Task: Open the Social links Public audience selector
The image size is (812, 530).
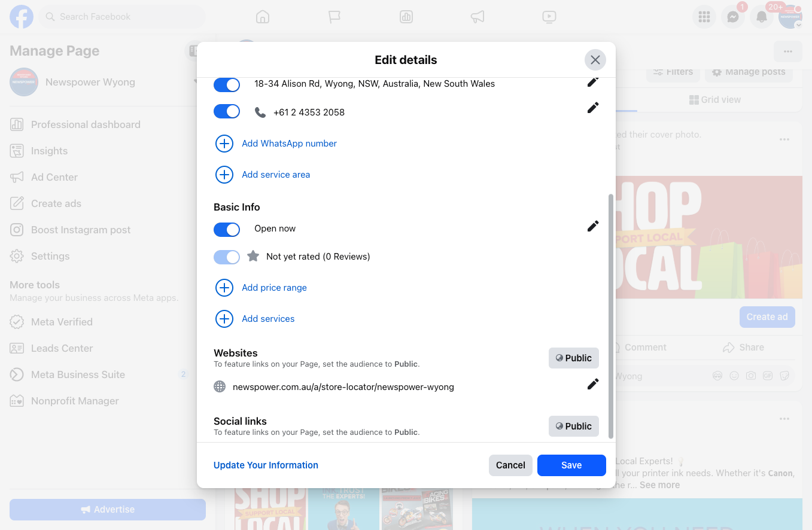Action: coord(573,426)
